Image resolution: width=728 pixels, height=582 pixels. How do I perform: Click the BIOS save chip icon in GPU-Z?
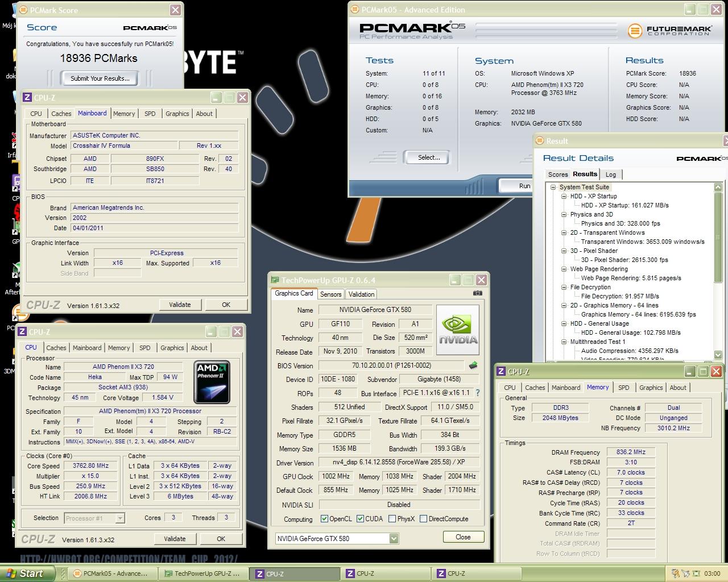[473, 365]
